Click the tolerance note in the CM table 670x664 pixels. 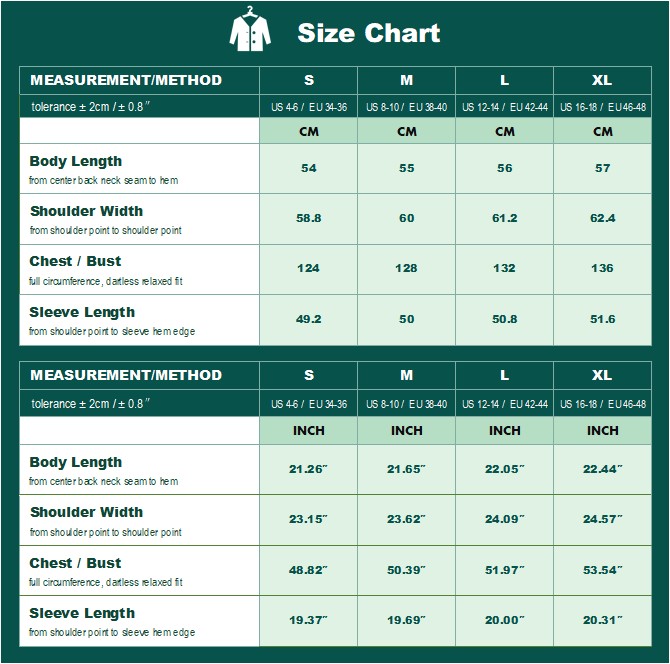pyautogui.click(x=91, y=106)
